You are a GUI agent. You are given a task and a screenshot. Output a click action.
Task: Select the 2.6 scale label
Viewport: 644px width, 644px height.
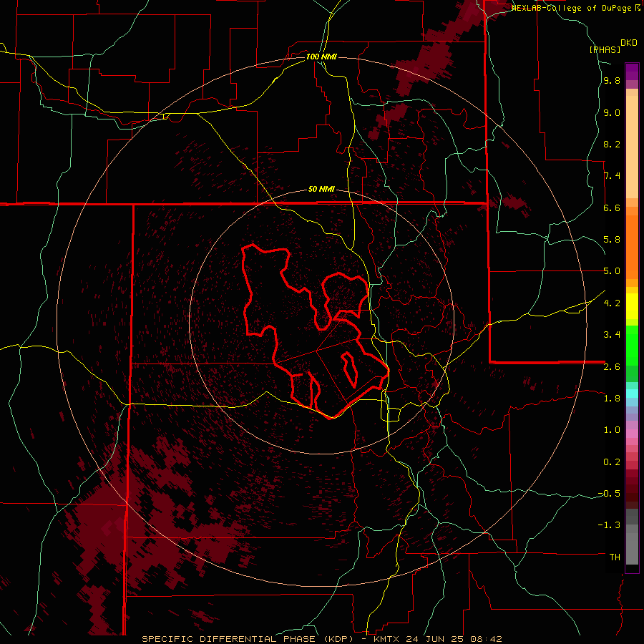point(612,367)
